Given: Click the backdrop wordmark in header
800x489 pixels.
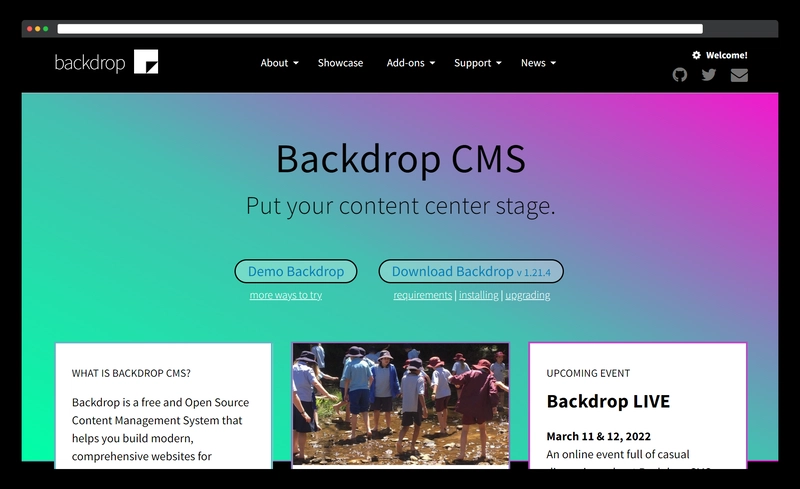Looking at the screenshot, I should (x=90, y=63).
